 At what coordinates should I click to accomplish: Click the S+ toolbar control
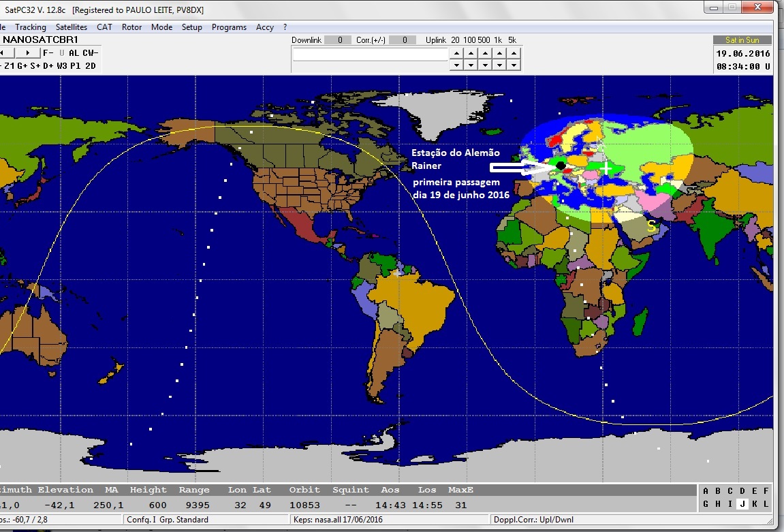tap(35, 66)
